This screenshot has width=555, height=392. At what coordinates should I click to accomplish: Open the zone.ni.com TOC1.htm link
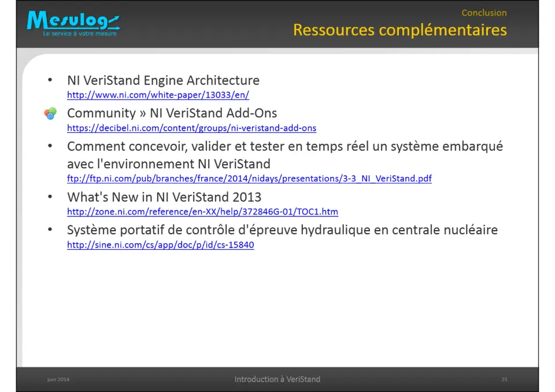click(202, 212)
